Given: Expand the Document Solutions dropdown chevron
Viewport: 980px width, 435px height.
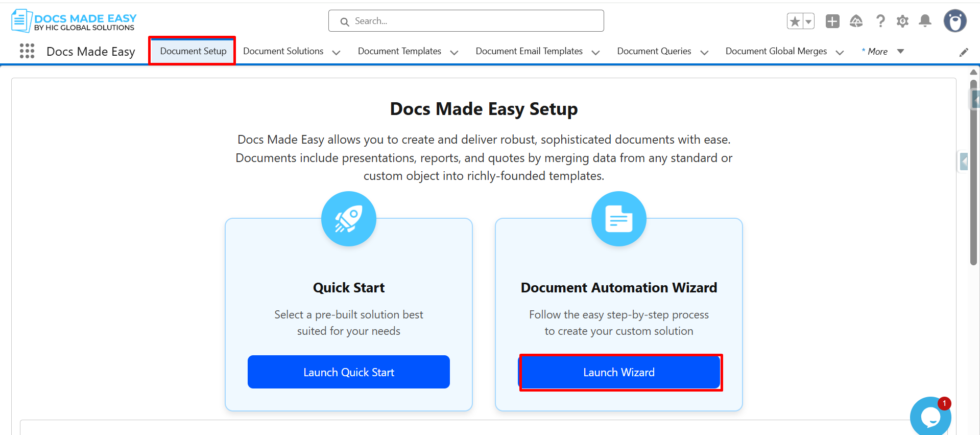Looking at the screenshot, I should point(336,52).
